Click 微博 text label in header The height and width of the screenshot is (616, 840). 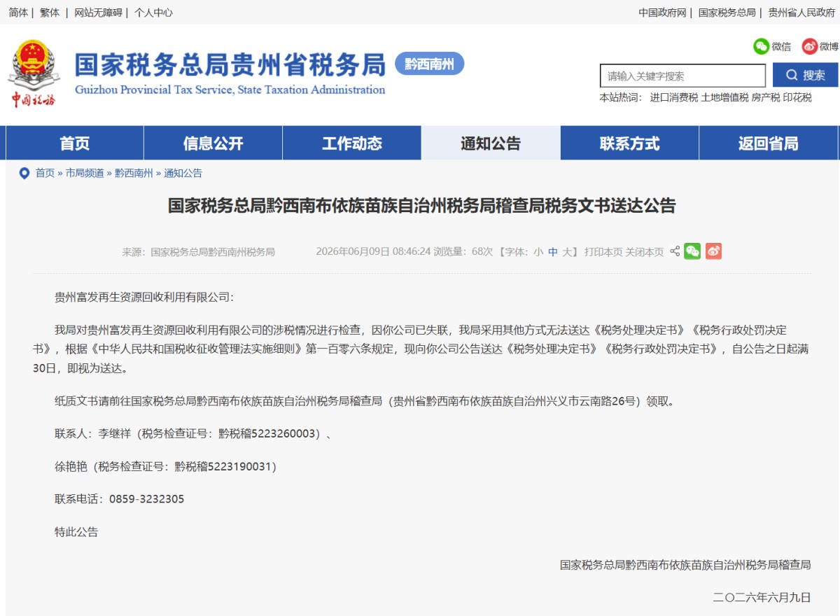click(829, 47)
